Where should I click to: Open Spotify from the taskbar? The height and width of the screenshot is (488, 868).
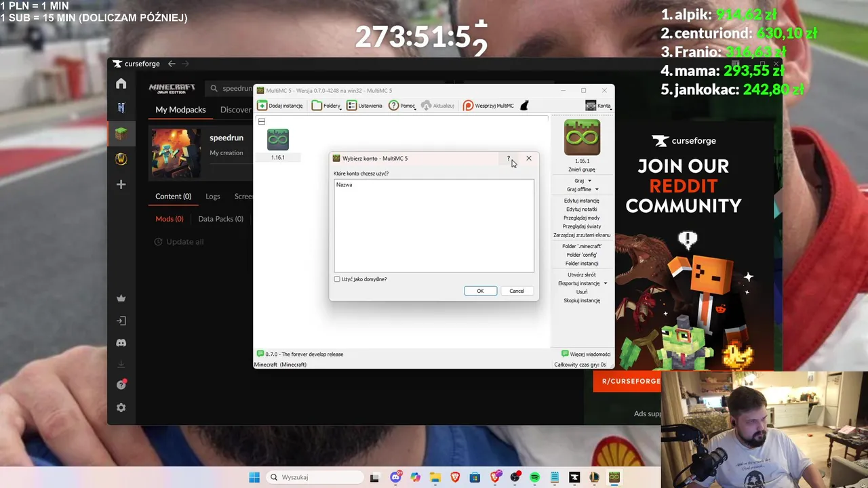tap(534, 477)
